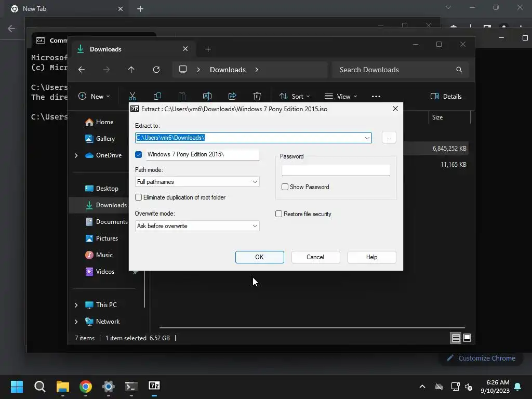This screenshot has height=399, width=532.
Task: Uncheck the Windows 7 Pony Edition 2015 subfolder checkbox
Action: pyautogui.click(x=138, y=154)
